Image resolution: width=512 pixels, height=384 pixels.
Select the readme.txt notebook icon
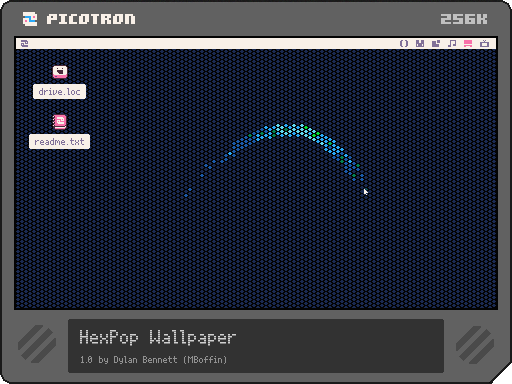click(60, 122)
